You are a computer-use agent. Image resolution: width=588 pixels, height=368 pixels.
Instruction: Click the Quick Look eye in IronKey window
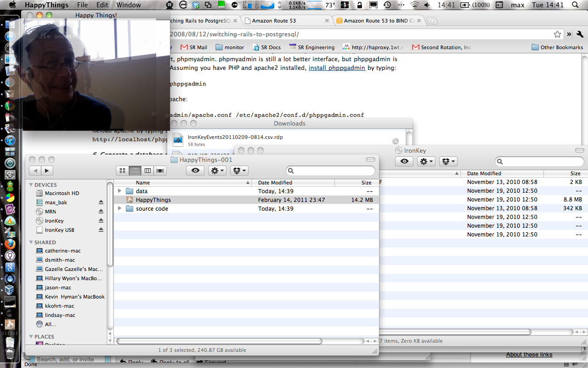point(404,161)
